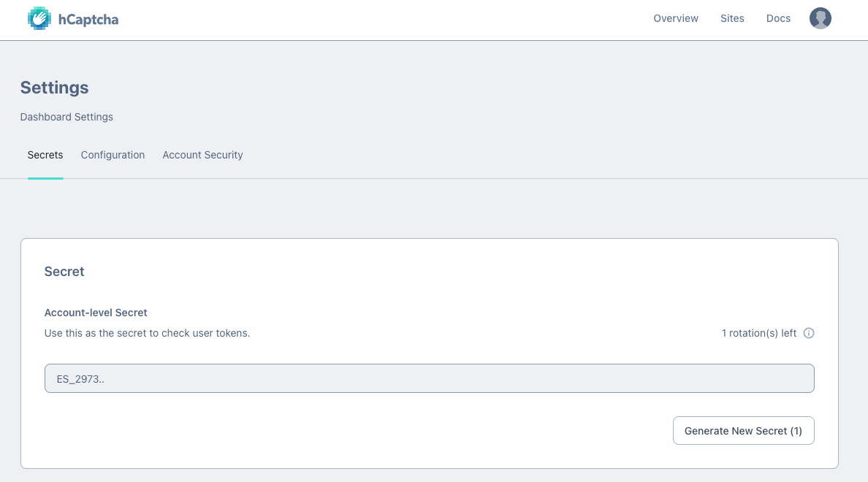The height and width of the screenshot is (482, 868).
Task: Click the "Use this as the secret" description
Action: (x=147, y=333)
